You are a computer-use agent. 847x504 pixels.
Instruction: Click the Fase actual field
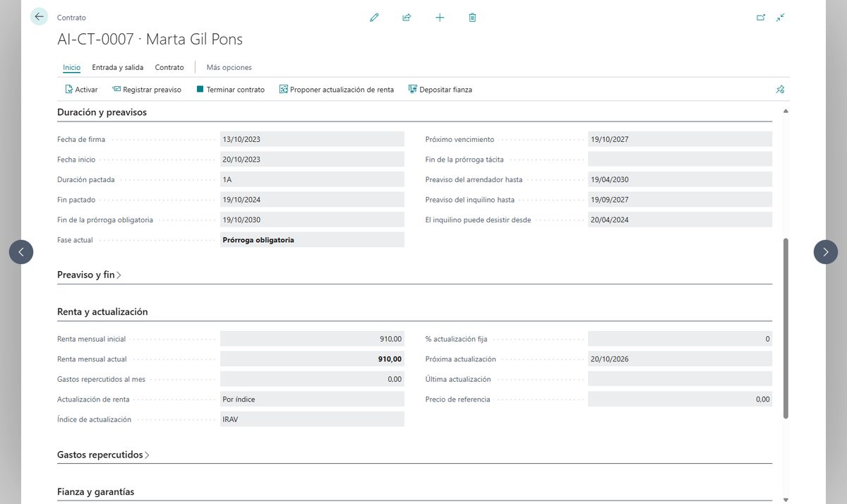312,240
